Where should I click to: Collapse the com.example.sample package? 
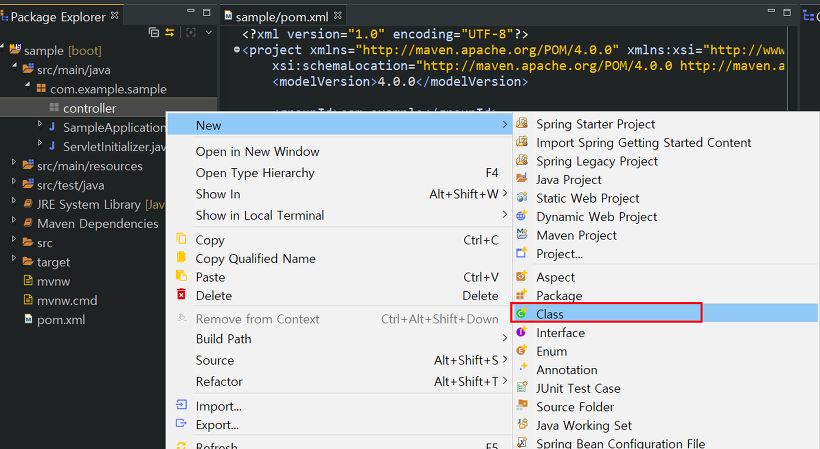[x=28, y=86]
